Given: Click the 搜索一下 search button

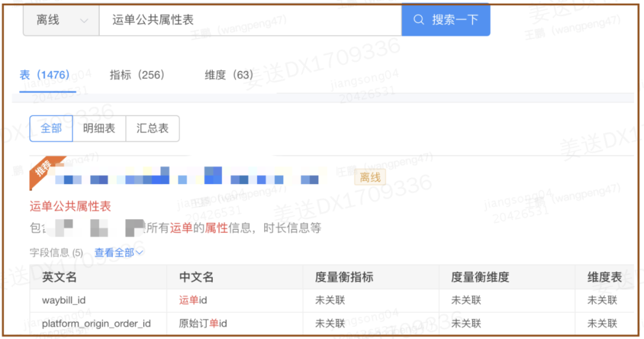Looking at the screenshot, I should pos(445,20).
